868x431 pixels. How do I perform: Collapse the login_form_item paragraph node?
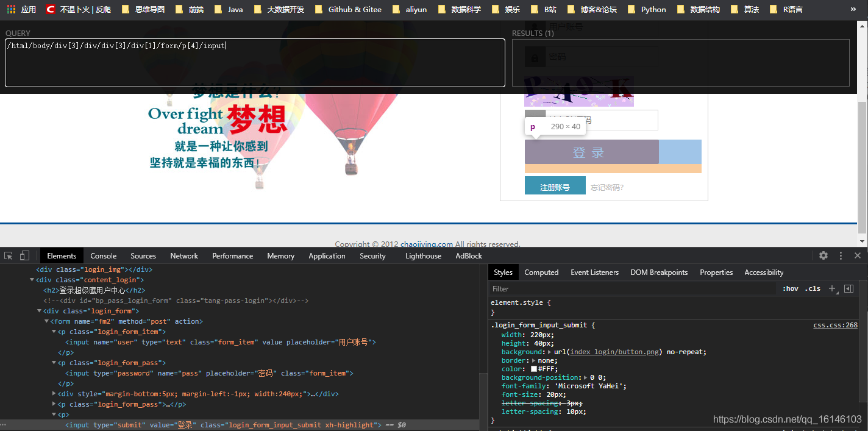coord(54,332)
